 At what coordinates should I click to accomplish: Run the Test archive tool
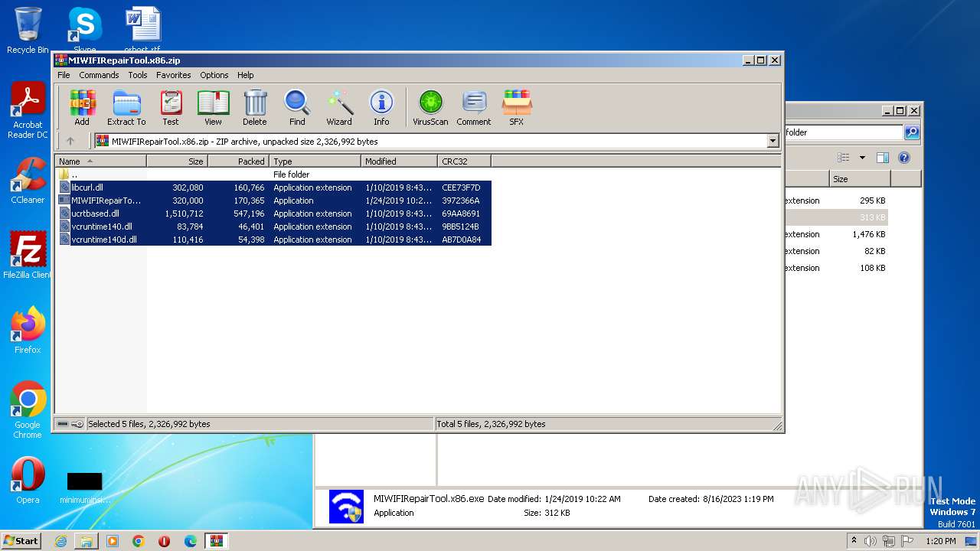(x=171, y=107)
